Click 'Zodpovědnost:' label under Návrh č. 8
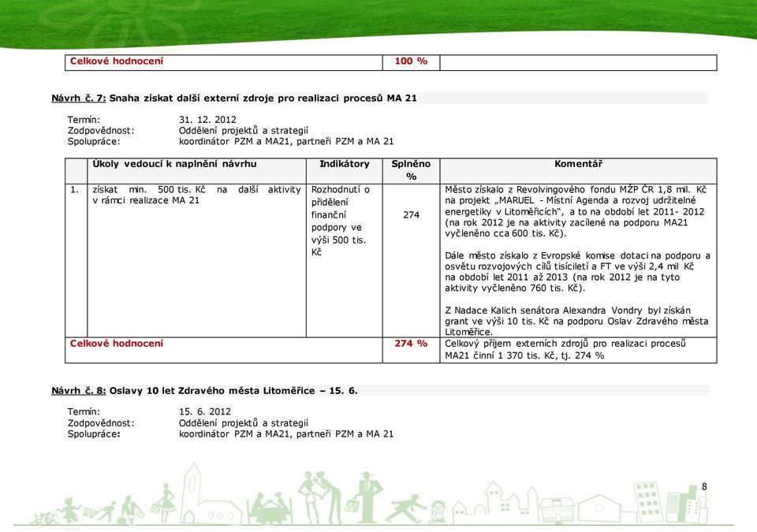The width and height of the screenshot is (757, 532). click(x=101, y=423)
